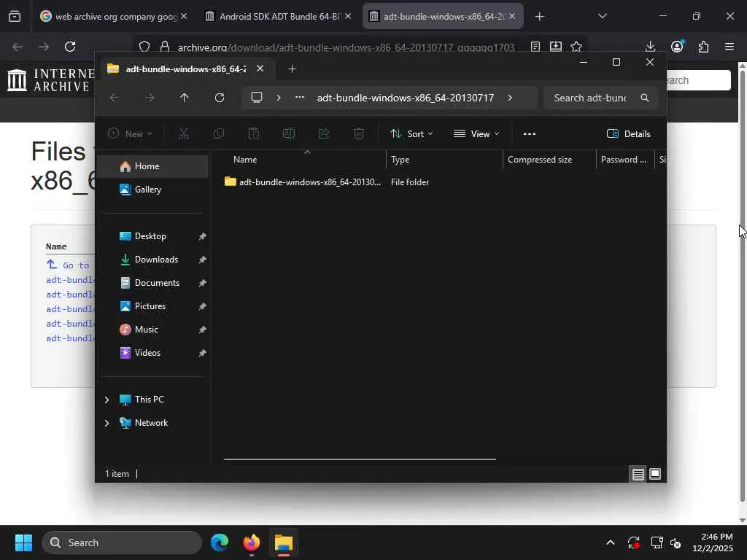Click the Rename icon in Explorer toolbar

click(289, 134)
